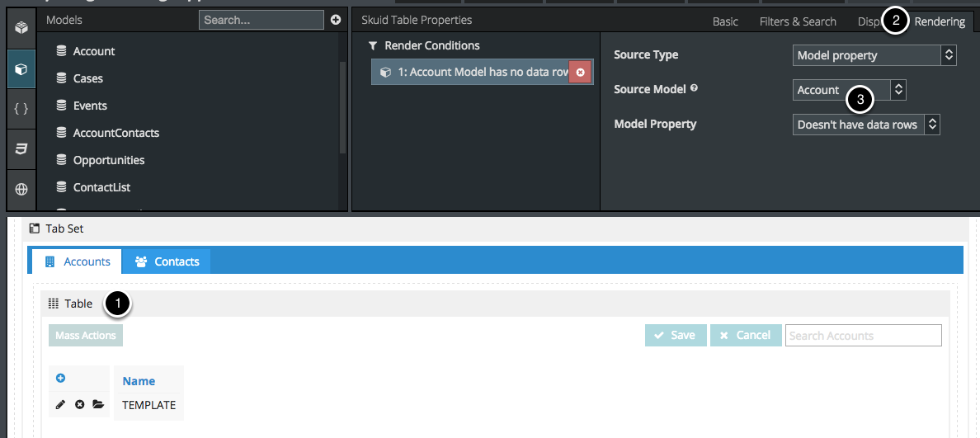Viewport: 980px width, 438px height.
Task: Open the Source Type dropdown
Action: pos(874,55)
